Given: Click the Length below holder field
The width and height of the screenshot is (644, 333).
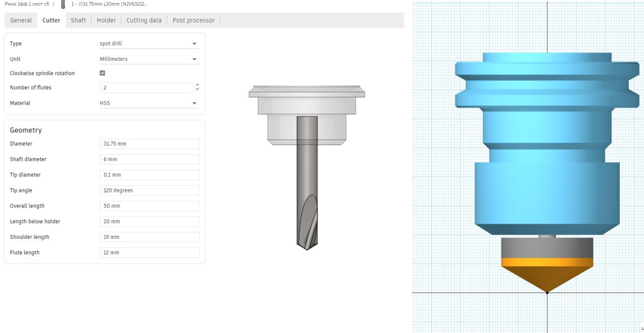Looking at the screenshot, I should point(149,222).
